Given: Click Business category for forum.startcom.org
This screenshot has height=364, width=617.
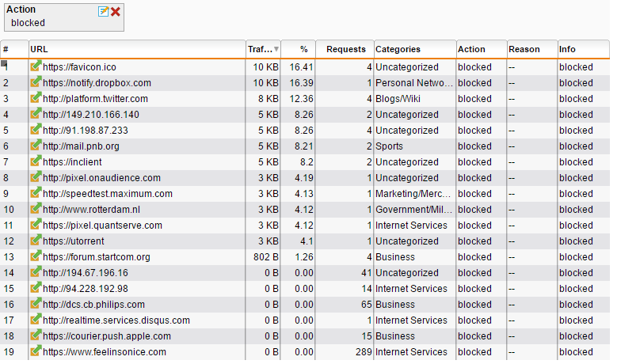Looking at the screenshot, I should pyautogui.click(x=395, y=257).
